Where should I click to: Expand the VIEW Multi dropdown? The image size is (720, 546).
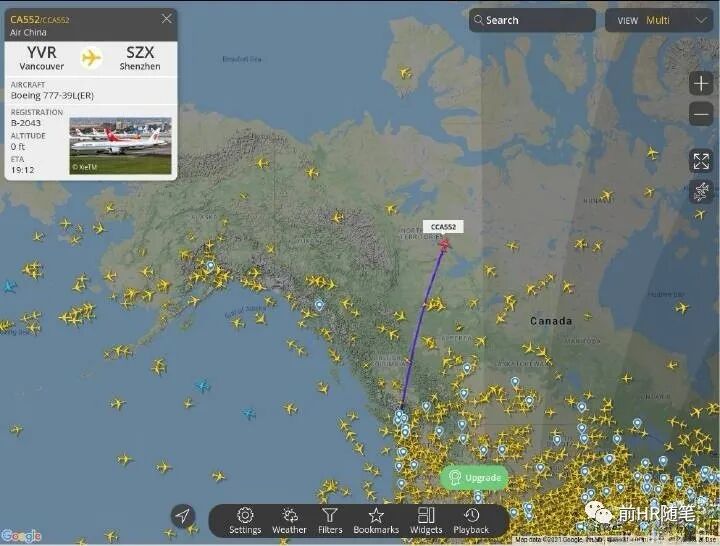[659, 20]
